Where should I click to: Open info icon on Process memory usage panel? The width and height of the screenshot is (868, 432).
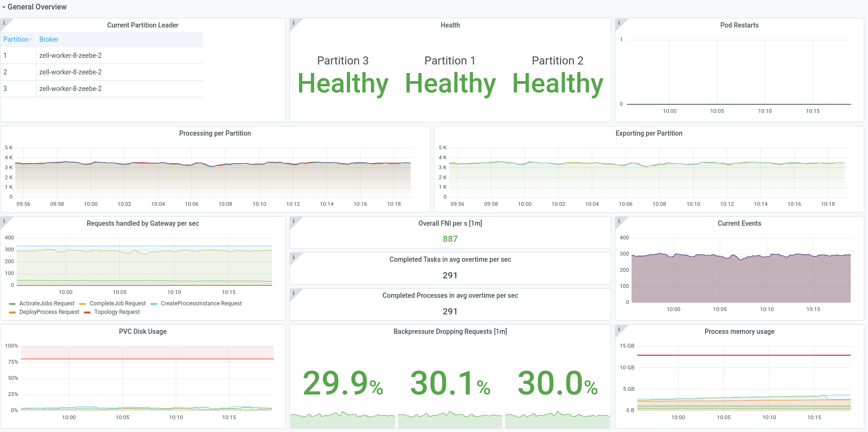coord(619,329)
